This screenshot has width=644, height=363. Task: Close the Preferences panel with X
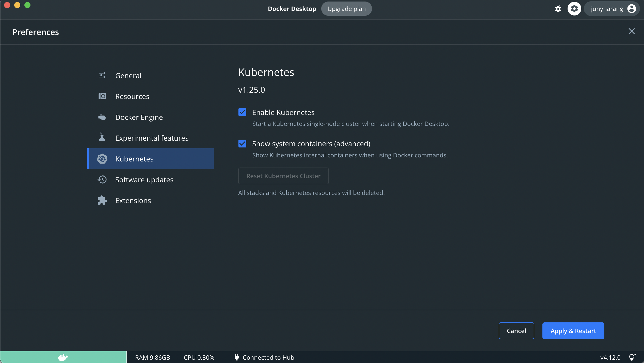tap(632, 31)
